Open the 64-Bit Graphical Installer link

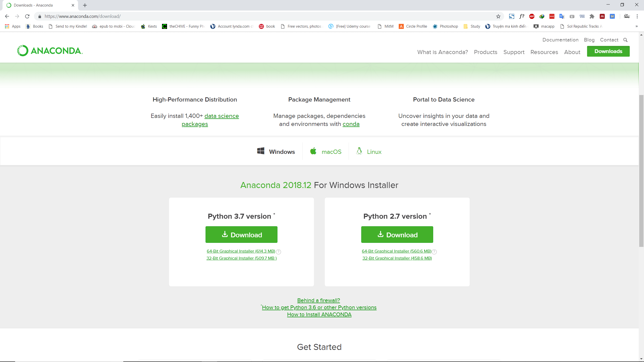click(240, 251)
